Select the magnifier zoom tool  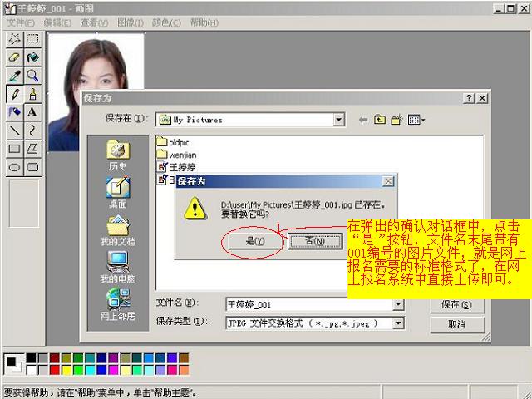(32, 76)
